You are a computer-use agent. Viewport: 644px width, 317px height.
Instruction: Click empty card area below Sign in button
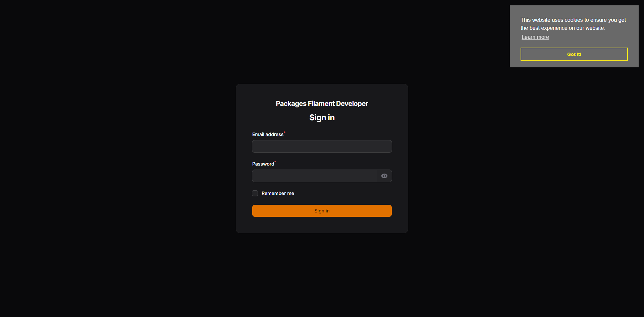pyautogui.click(x=322, y=225)
